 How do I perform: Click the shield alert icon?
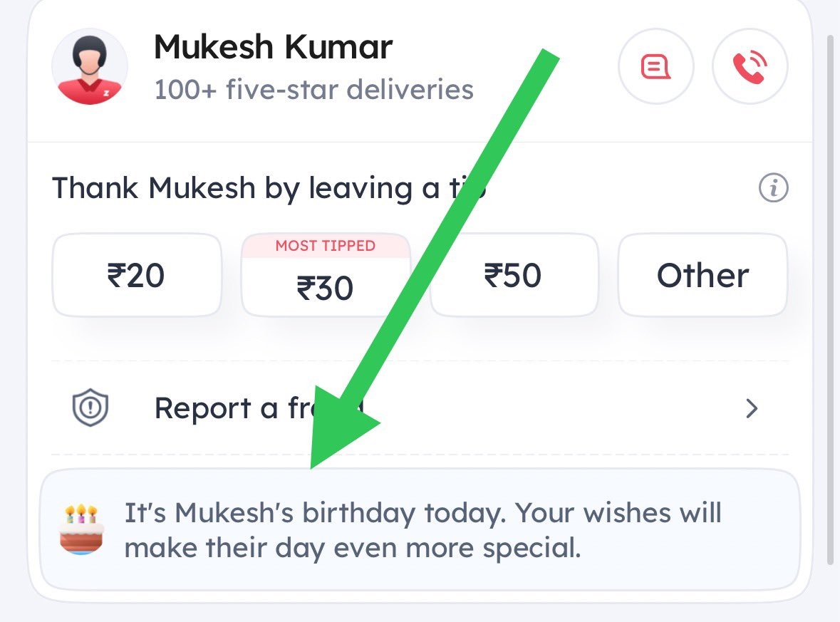(x=90, y=409)
